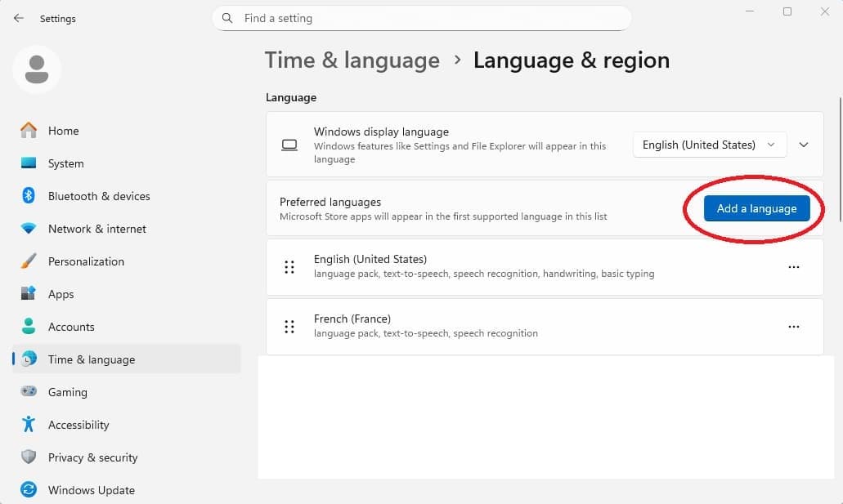Open Windows Update from the sidebar

tap(92, 490)
